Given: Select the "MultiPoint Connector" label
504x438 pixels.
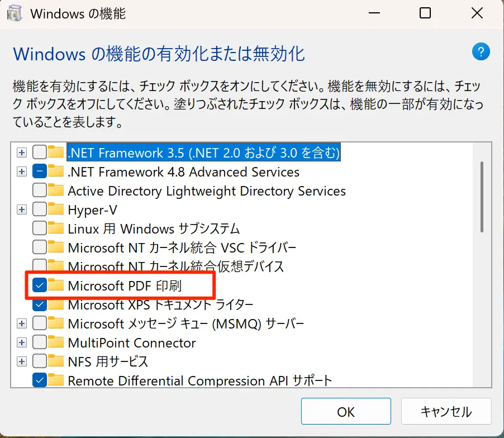Looking at the screenshot, I should click(132, 342).
